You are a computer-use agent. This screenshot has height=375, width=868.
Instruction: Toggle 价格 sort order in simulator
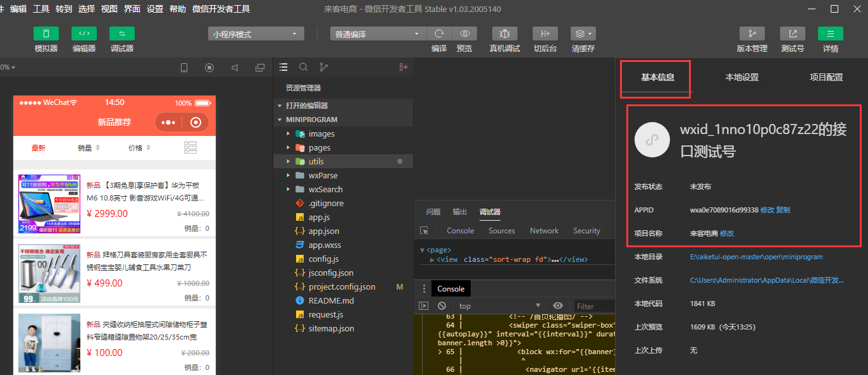coord(139,148)
